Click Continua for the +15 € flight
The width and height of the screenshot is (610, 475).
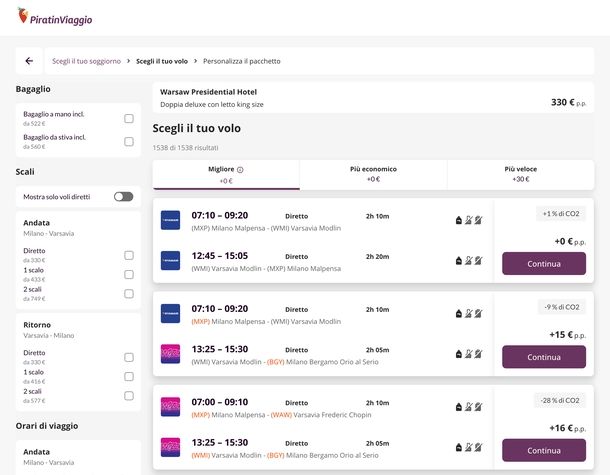point(544,357)
